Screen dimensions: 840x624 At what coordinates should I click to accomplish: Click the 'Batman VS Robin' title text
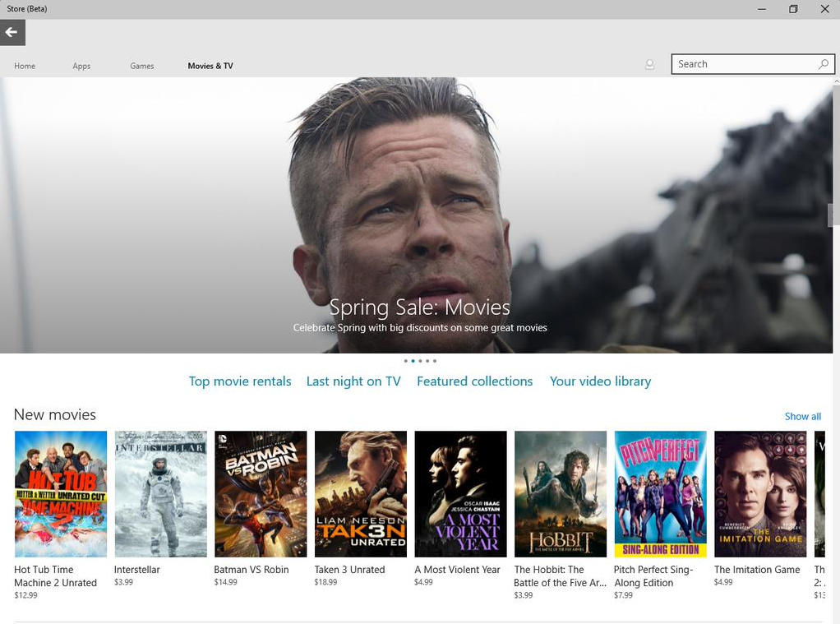coord(252,569)
